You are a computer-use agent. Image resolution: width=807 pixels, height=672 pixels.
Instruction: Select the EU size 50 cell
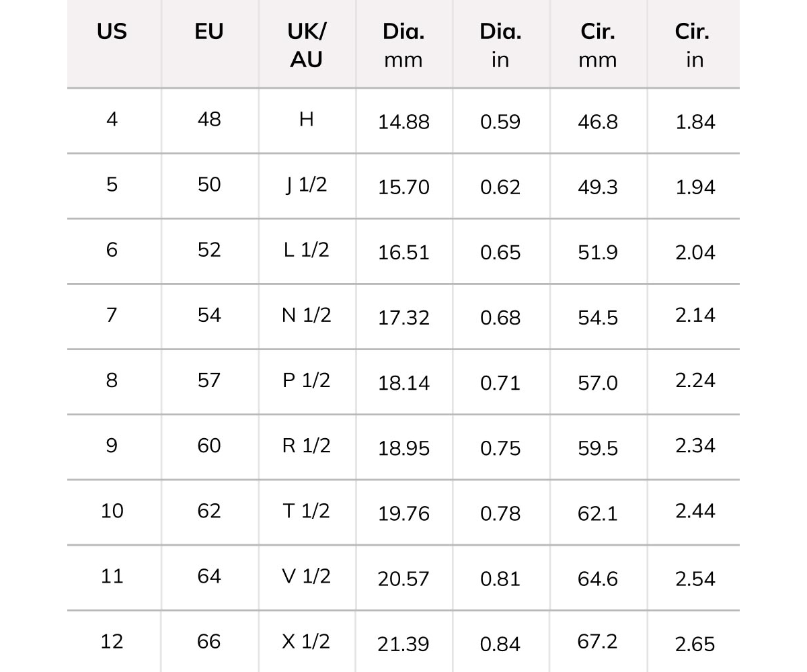pyautogui.click(x=209, y=185)
